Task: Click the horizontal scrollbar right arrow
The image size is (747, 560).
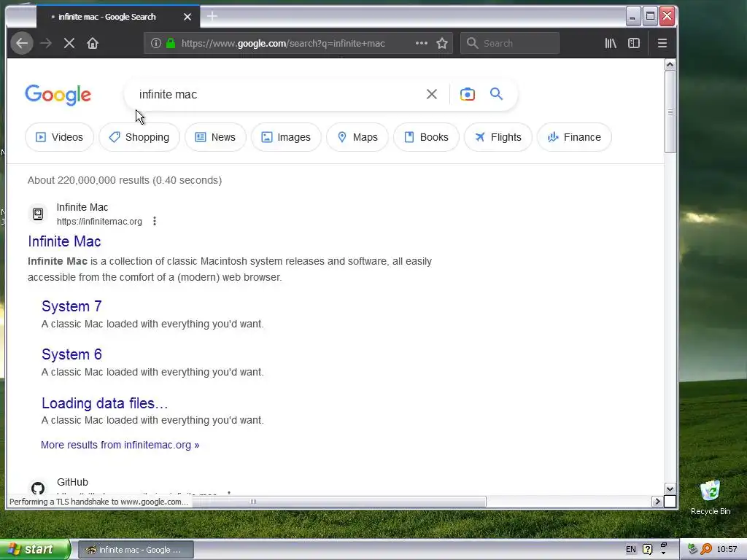Action: point(657,501)
